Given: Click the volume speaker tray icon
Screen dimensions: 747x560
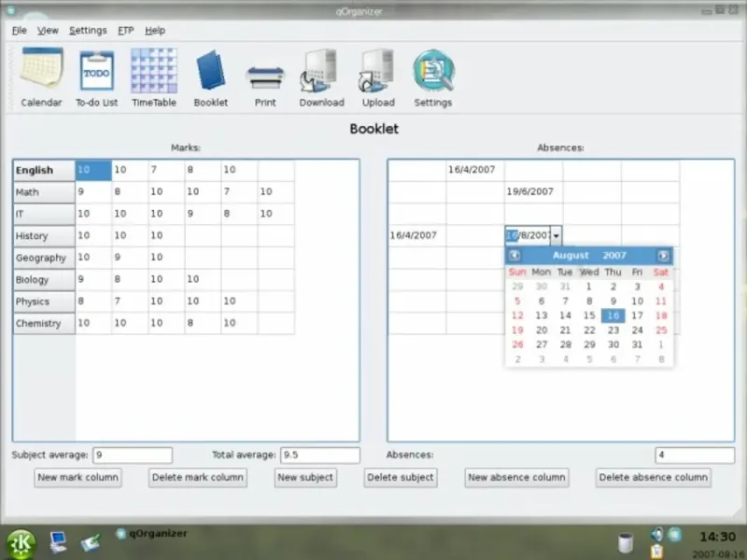Looking at the screenshot, I should click(657, 534).
